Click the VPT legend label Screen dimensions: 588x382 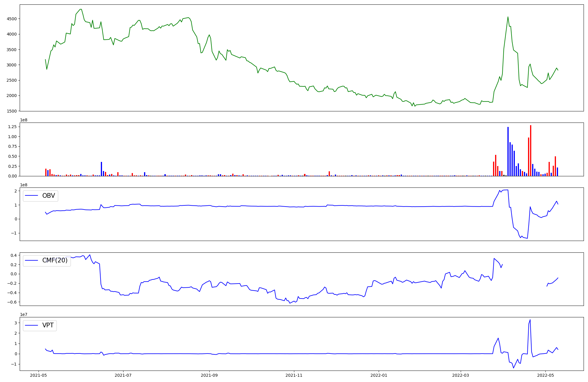point(48,325)
